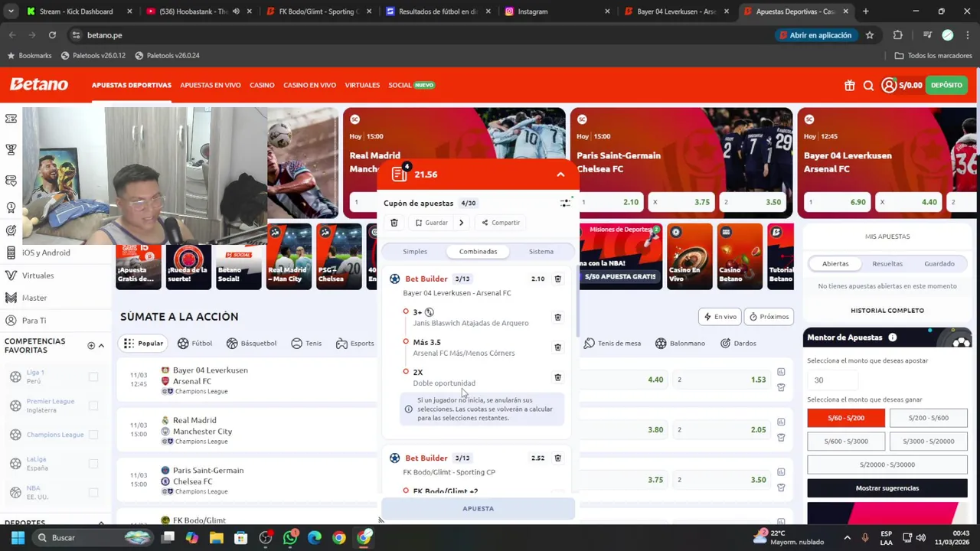The image size is (980, 551).
Task: Add favorite competition with plus icon
Action: pos(90,346)
